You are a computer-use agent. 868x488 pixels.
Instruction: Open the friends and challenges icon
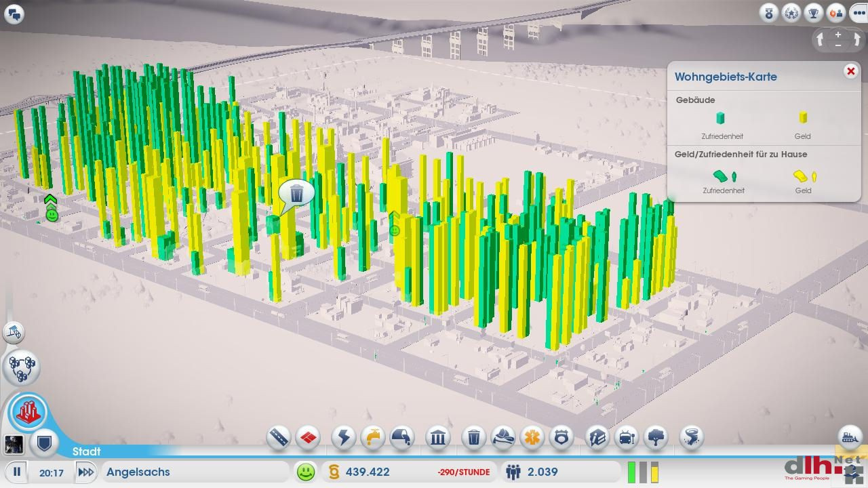coord(836,13)
